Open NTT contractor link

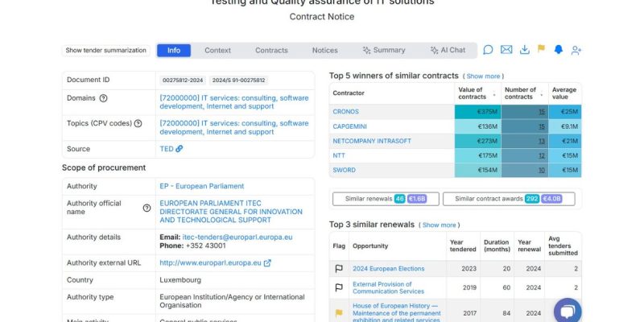(x=339, y=155)
